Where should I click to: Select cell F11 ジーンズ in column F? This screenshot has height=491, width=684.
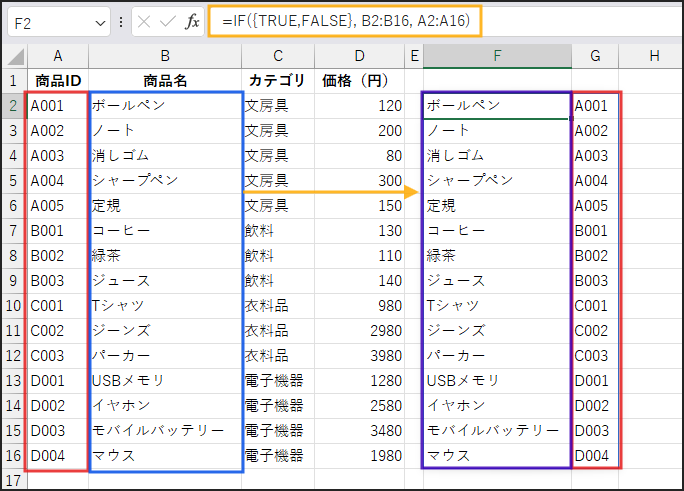pyautogui.click(x=497, y=331)
